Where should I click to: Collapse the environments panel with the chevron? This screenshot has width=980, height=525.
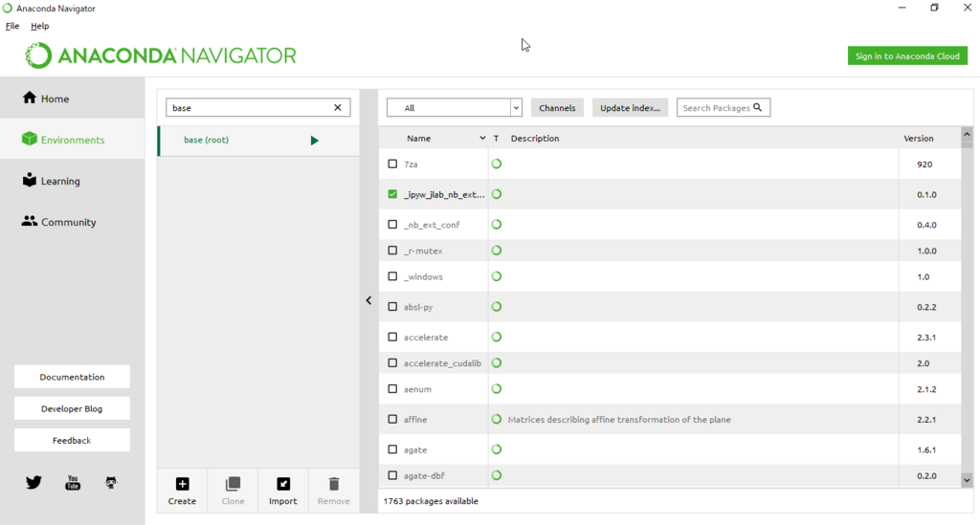pos(368,300)
